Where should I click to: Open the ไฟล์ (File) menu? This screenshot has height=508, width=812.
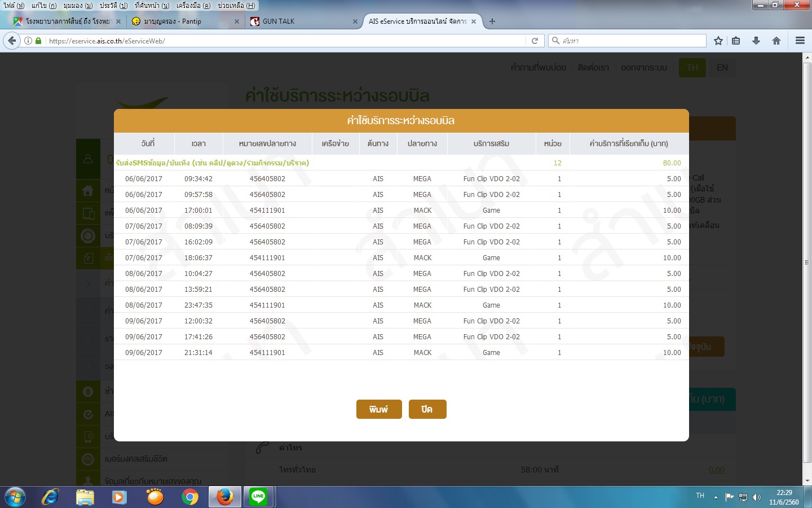(14, 5)
